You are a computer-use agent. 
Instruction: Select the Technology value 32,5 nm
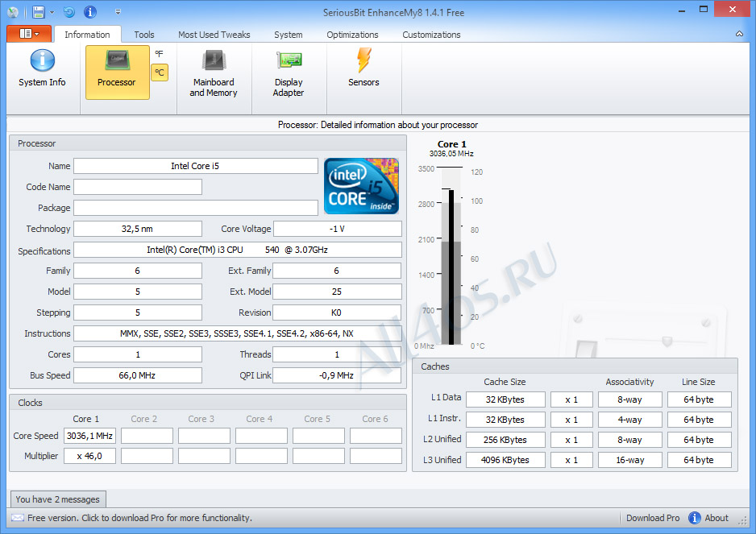138,229
